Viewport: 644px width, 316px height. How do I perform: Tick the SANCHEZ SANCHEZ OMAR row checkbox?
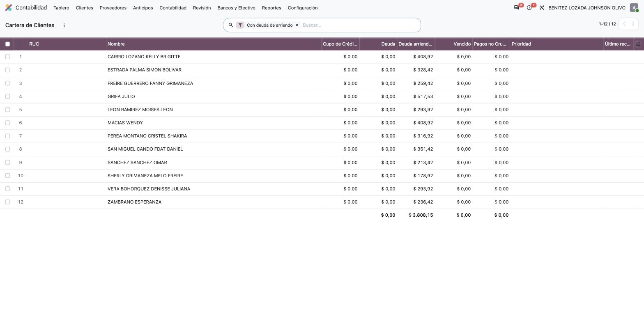[x=7, y=163]
